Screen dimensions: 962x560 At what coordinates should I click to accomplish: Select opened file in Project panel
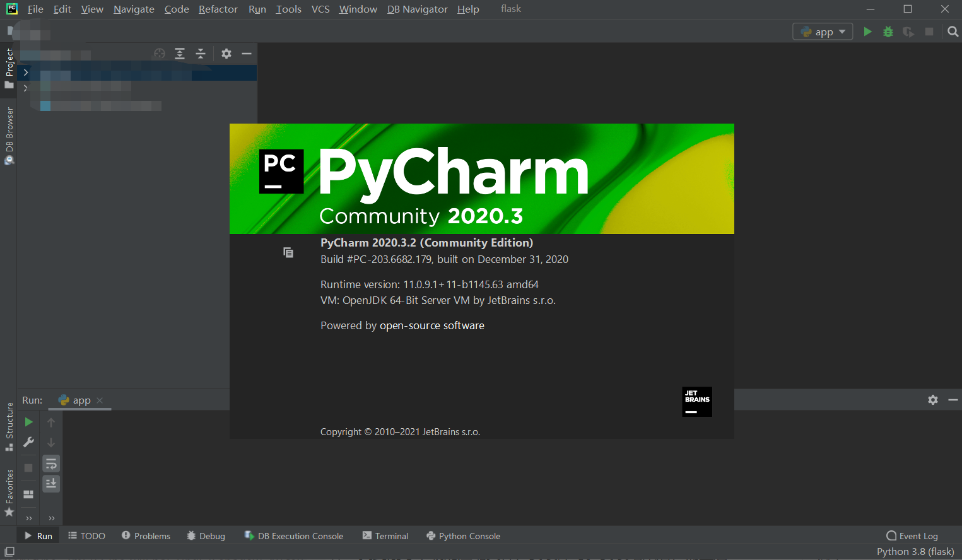coord(160,54)
